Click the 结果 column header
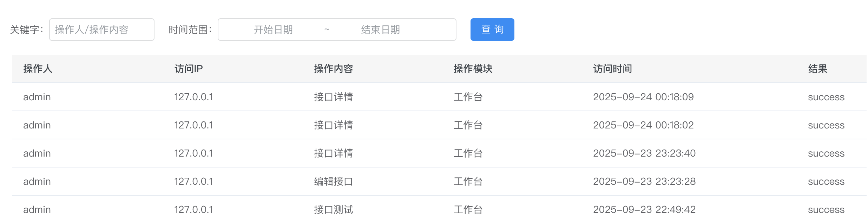Image resolution: width=868 pixels, height=221 pixels. [817, 69]
